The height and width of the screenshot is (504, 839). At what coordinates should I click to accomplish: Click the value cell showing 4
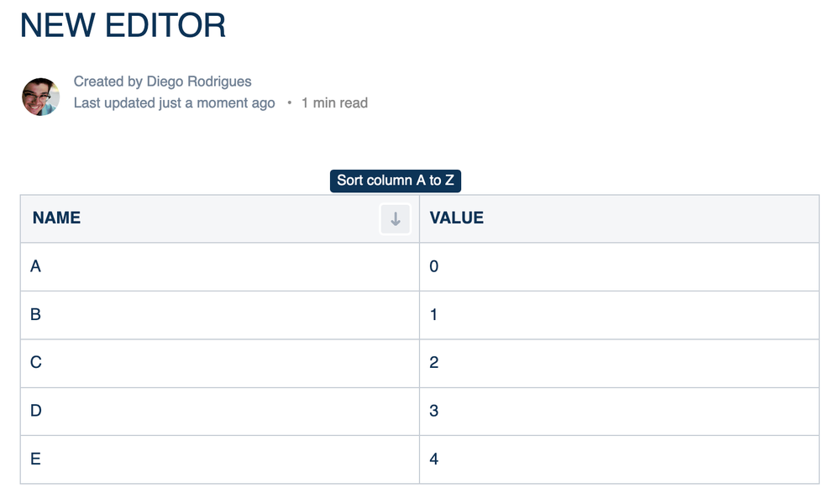619,459
